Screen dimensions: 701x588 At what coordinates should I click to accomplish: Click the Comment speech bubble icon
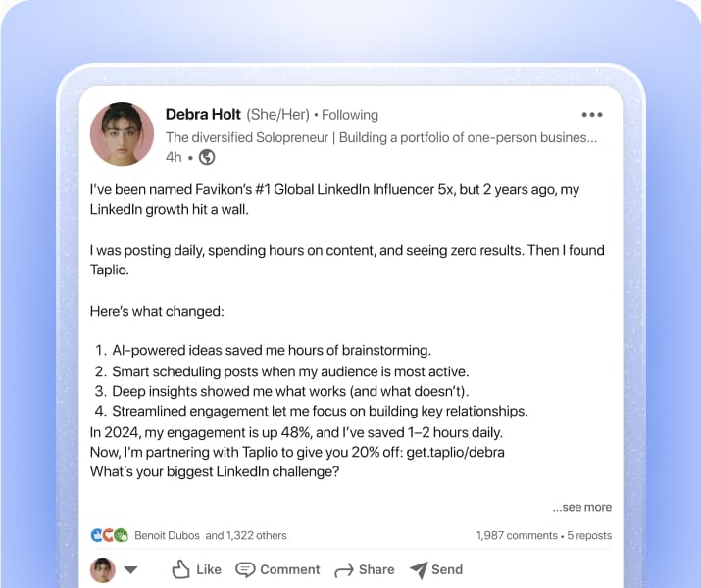click(x=245, y=569)
